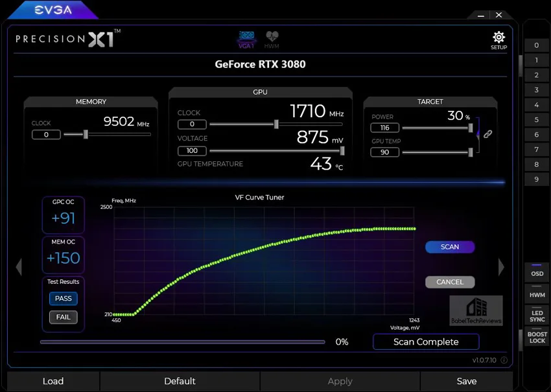Select profile slot 4
551x392 pixels.
(x=536, y=105)
